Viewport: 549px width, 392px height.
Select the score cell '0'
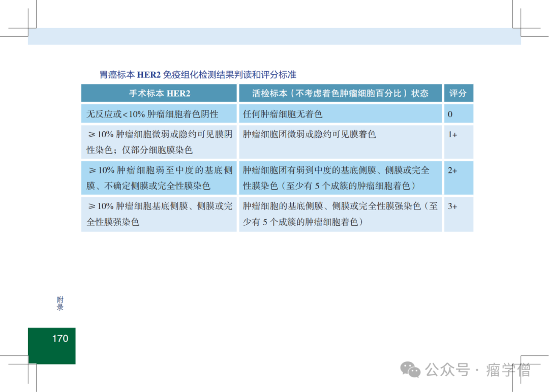(459, 113)
